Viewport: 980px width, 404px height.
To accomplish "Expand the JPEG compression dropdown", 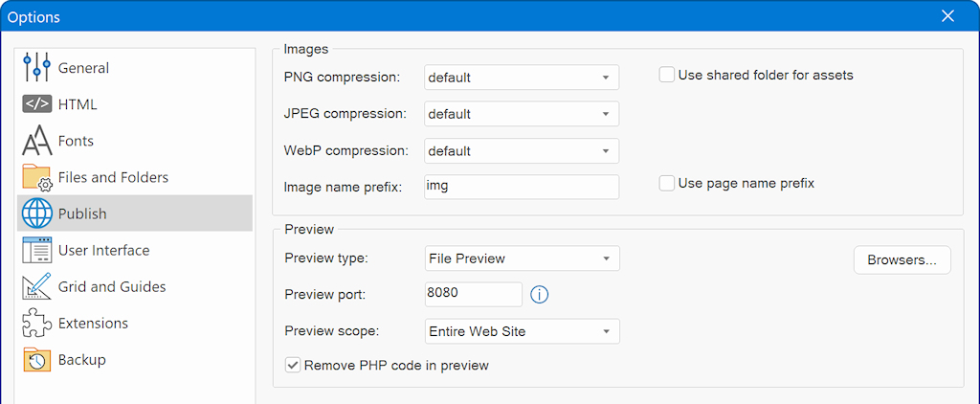I will click(x=522, y=114).
